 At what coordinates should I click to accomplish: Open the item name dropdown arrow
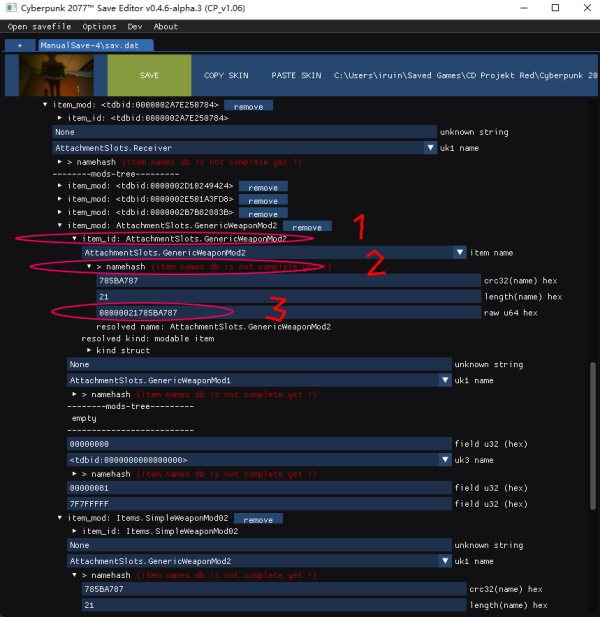coord(458,254)
